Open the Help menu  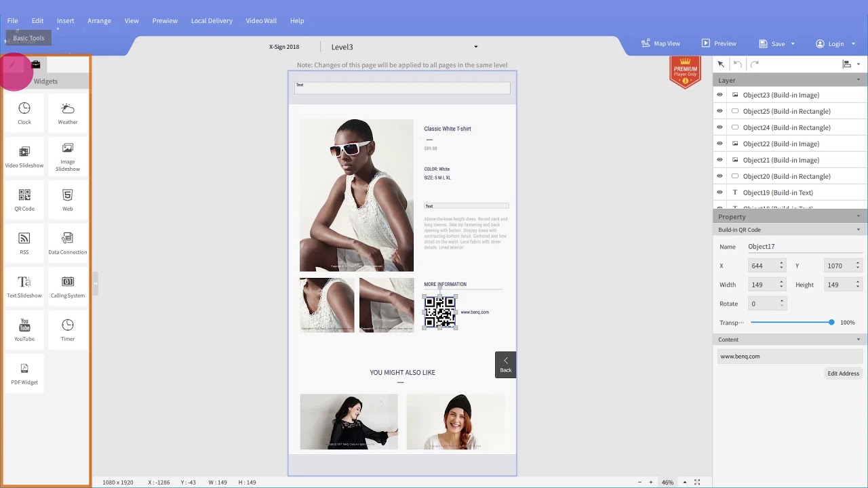pos(297,20)
